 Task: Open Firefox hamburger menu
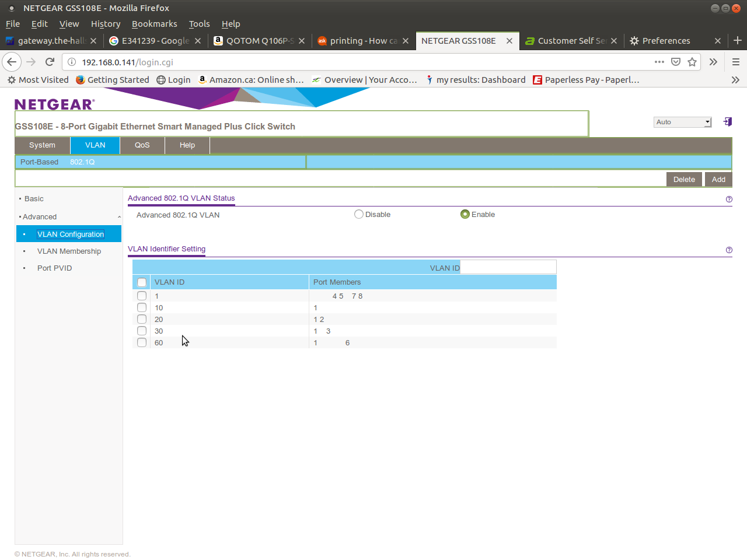(736, 62)
